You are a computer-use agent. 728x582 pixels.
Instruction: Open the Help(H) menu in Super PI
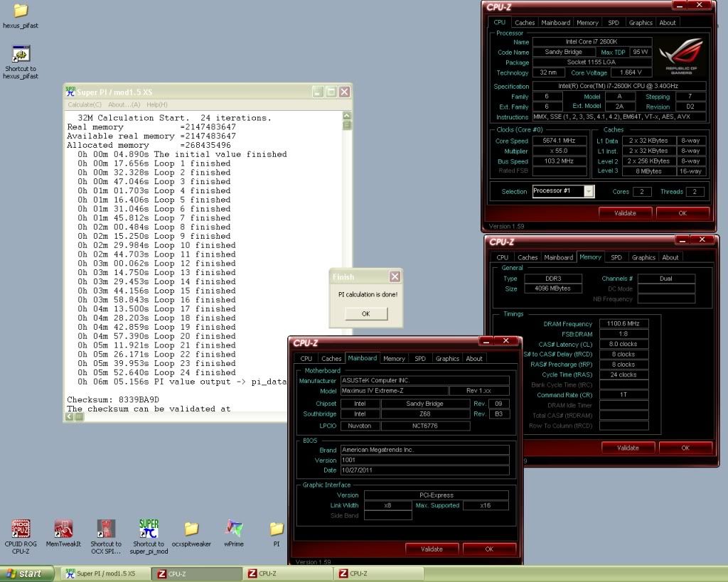point(157,104)
